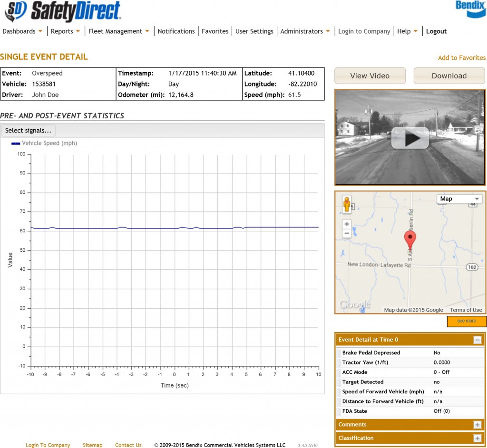The height and width of the screenshot is (448, 487).
Task: Open the Map type dropdown
Action: click(x=459, y=199)
